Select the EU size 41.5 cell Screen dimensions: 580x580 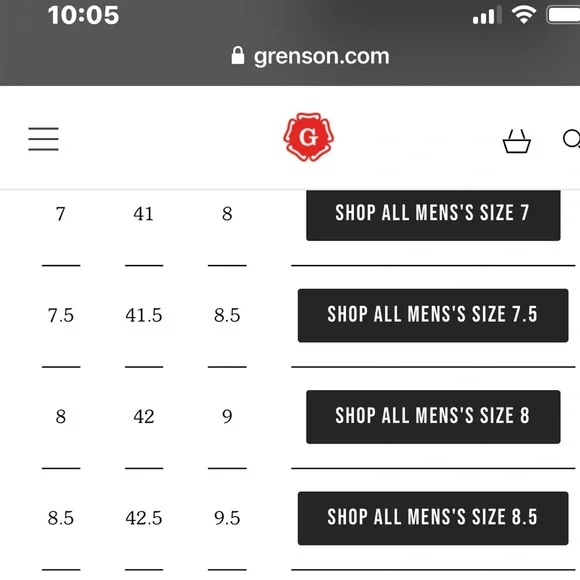(144, 316)
